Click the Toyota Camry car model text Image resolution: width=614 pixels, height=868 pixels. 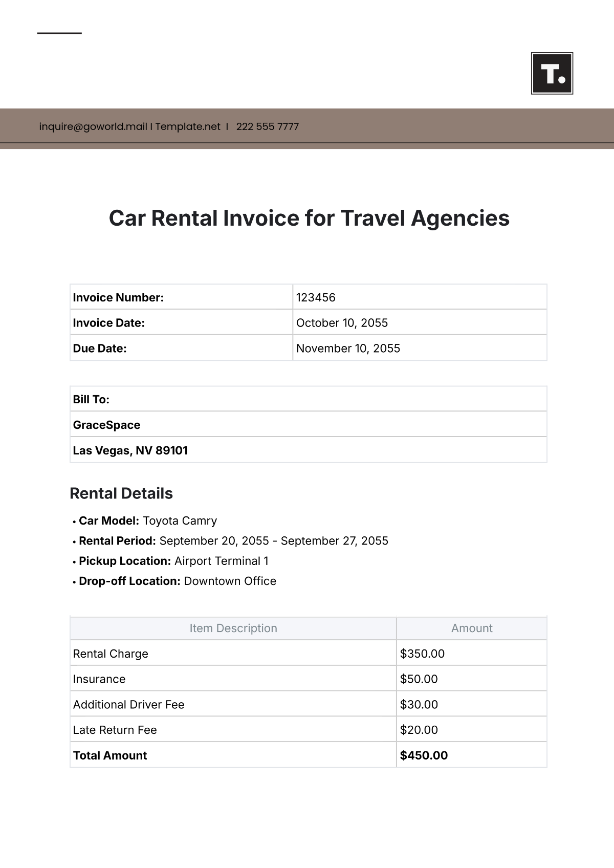(180, 520)
